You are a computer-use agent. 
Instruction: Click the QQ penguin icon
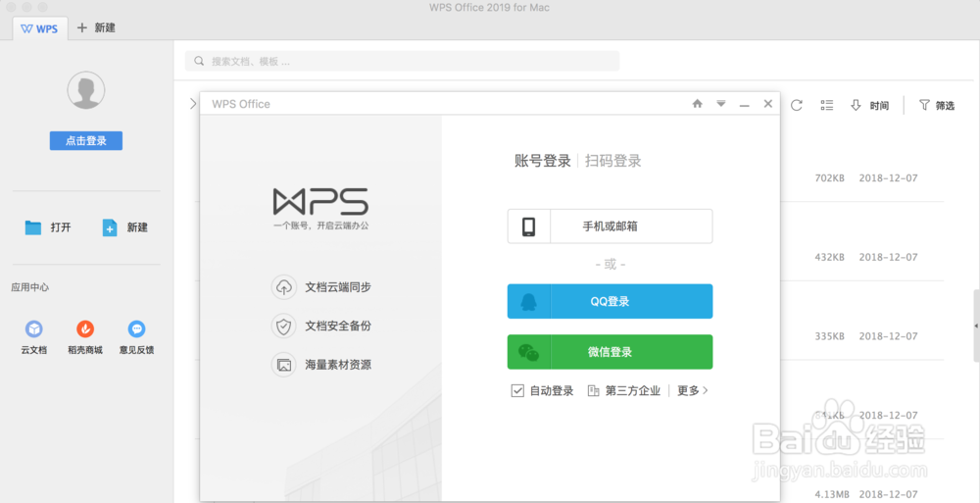click(x=529, y=302)
